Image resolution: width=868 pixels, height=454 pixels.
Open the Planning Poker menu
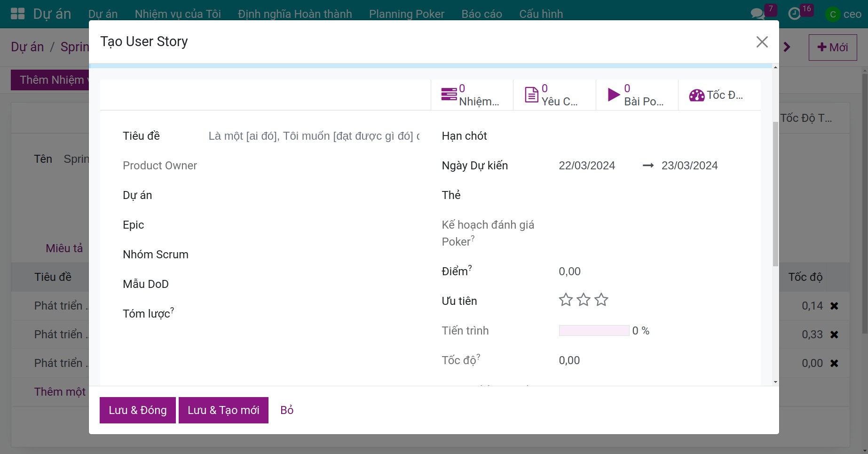pos(407,14)
